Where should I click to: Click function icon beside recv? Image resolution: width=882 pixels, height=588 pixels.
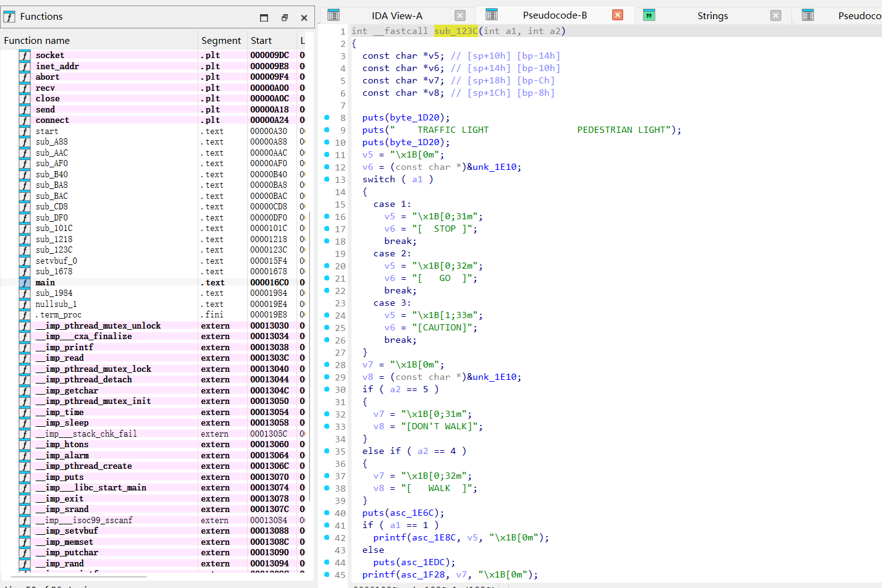click(x=25, y=88)
